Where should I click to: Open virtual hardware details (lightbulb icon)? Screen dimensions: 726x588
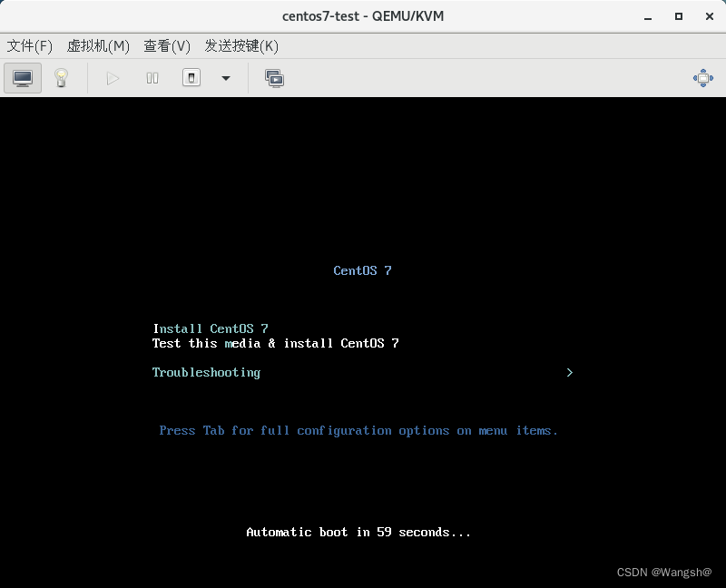pyautogui.click(x=61, y=78)
